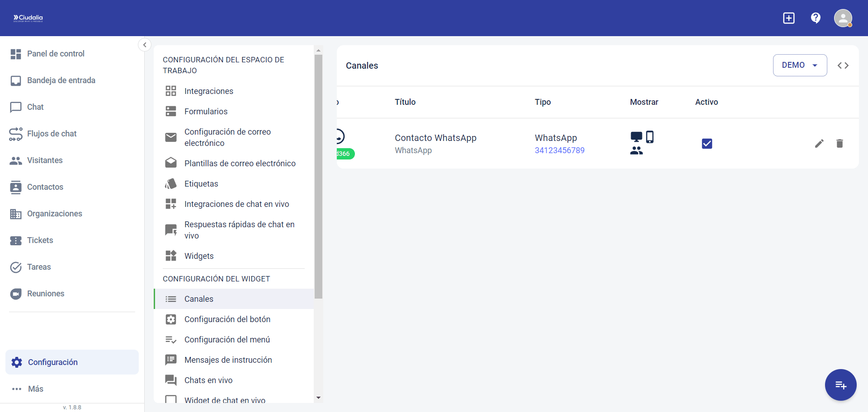The height and width of the screenshot is (412, 868).
Task: Open the phone number link 34123456789
Action: [559, 150]
